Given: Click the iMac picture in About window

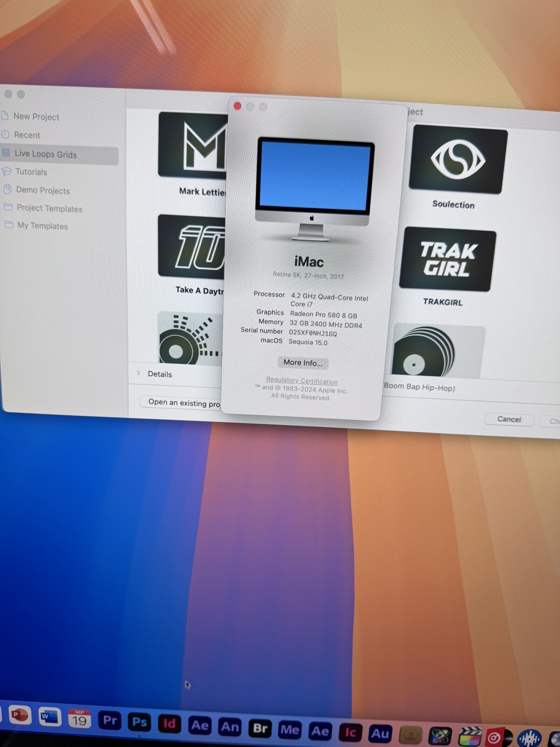Looking at the screenshot, I should point(314,189).
